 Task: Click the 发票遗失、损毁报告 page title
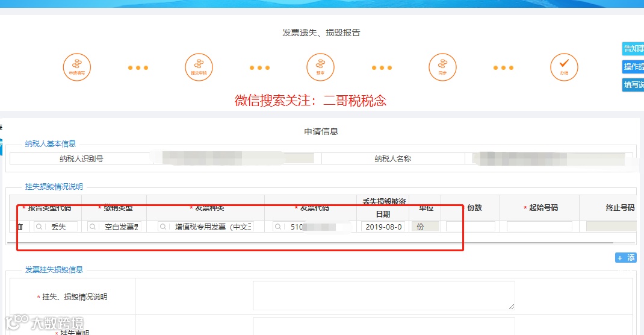[321, 33]
